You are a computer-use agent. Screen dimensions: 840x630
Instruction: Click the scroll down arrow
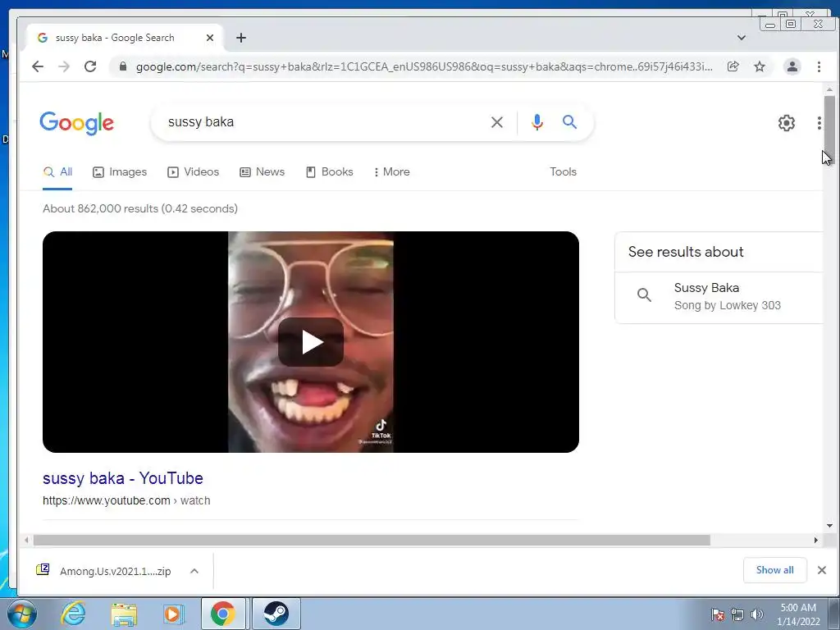[x=829, y=526]
